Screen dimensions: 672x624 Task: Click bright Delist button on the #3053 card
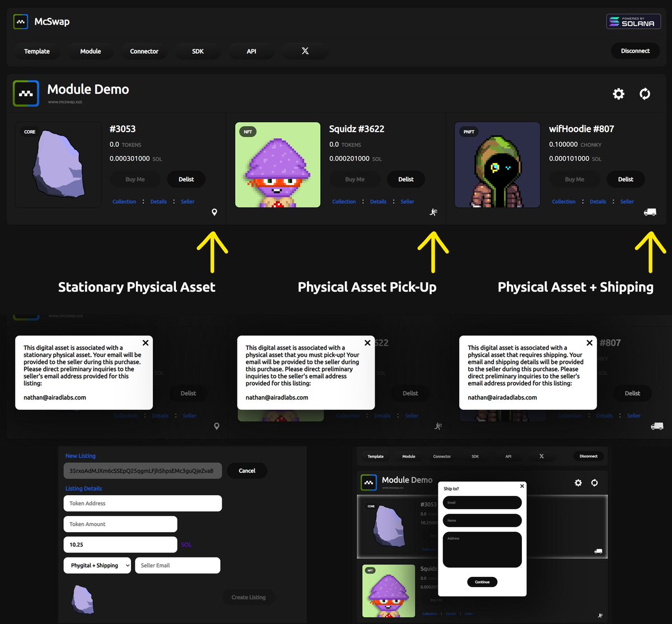[x=186, y=179]
